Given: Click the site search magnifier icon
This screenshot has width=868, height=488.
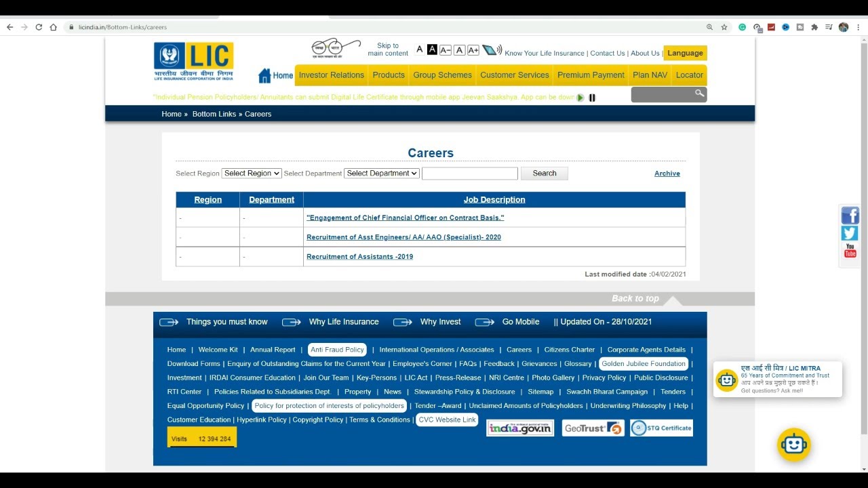Looking at the screenshot, I should [699, 94].
